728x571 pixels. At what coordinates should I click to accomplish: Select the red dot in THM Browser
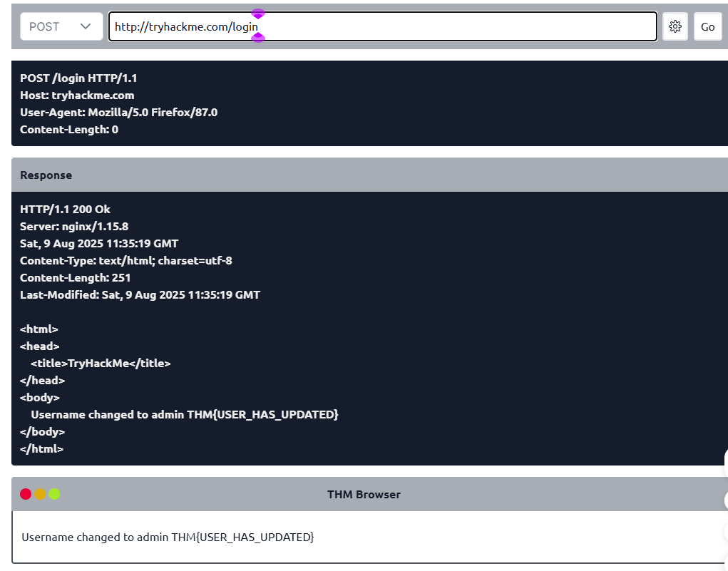(26, 494)
